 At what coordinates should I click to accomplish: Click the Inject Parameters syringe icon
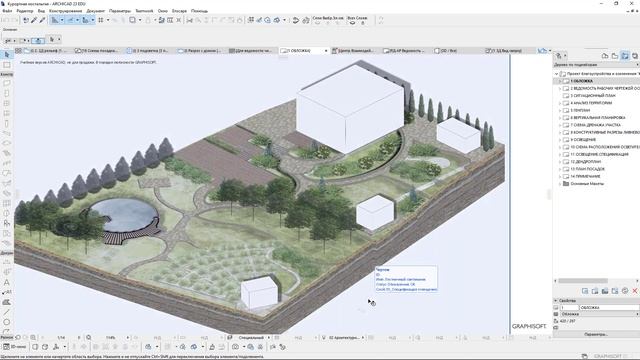(x=42, y=20)
